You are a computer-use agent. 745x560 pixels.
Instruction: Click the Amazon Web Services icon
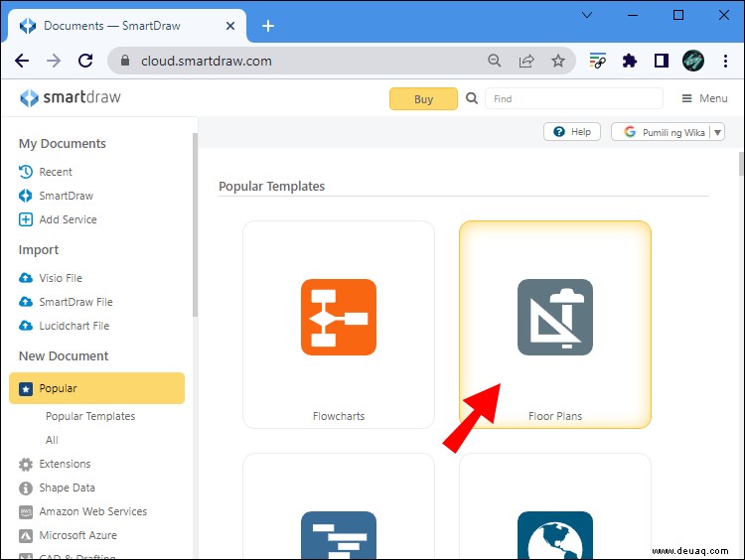coord(26,512)
